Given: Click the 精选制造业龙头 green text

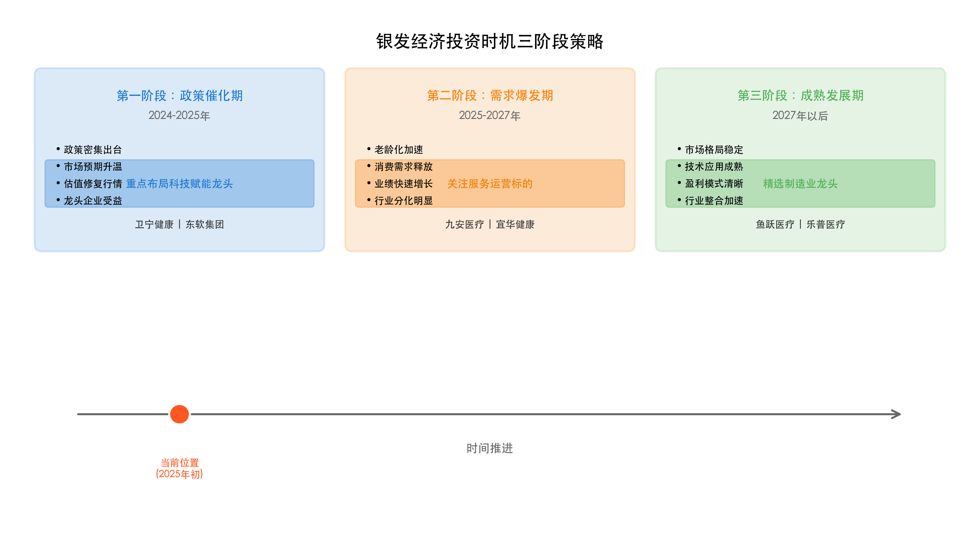Looking at the screenshot, I should coord(800,184).
